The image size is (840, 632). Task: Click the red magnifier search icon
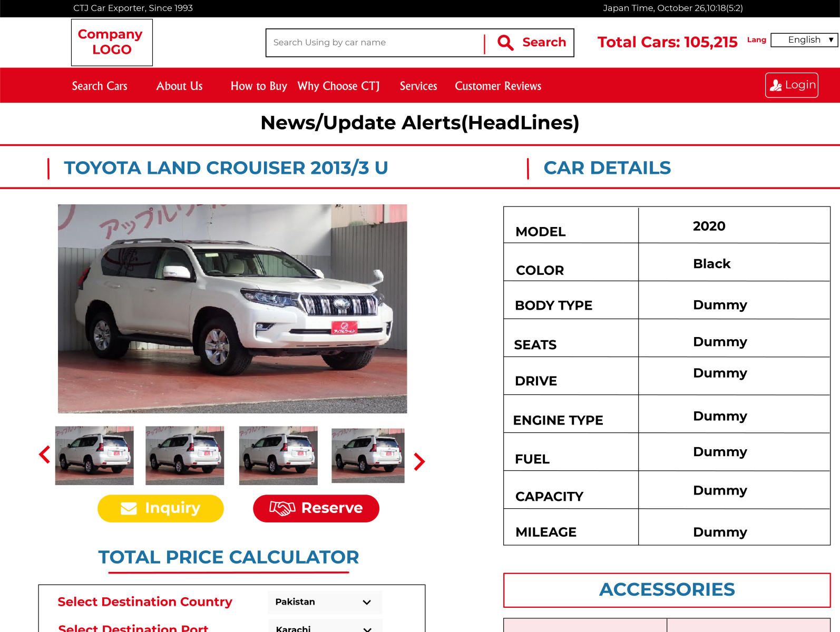pyautogui.click(x=505, y=43)
